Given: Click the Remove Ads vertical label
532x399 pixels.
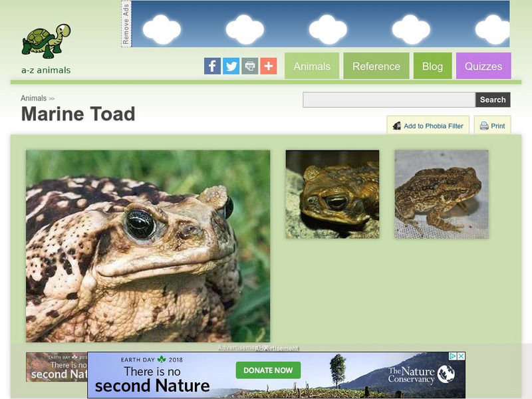Looking at the screenshot, I should (126, 24).
